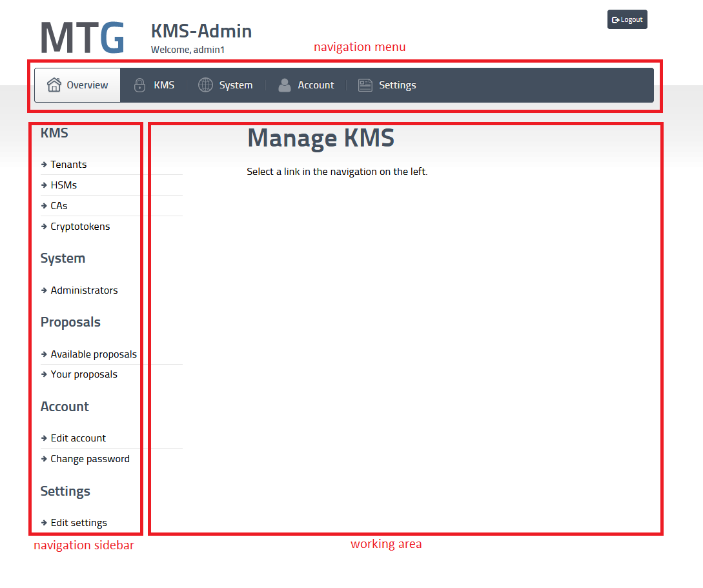Open the System menu tab
Screen dimensions: 703x588
click(x=235, y=85)
